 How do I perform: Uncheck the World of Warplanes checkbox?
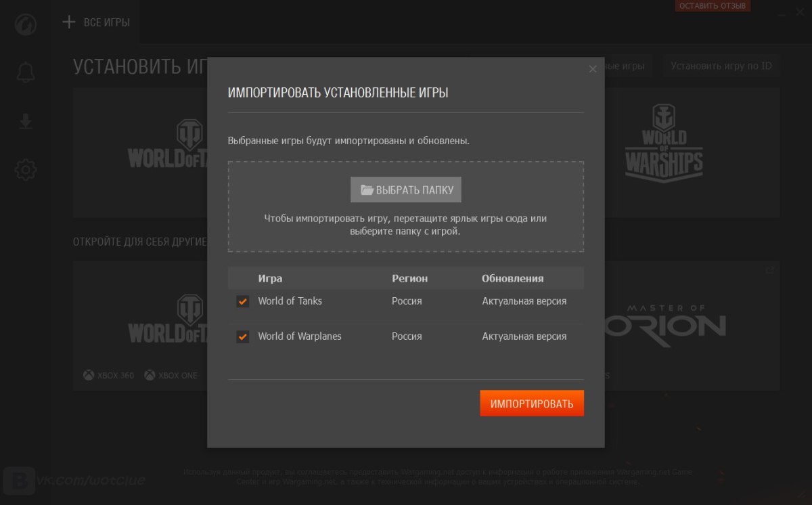tap(242, 336)
